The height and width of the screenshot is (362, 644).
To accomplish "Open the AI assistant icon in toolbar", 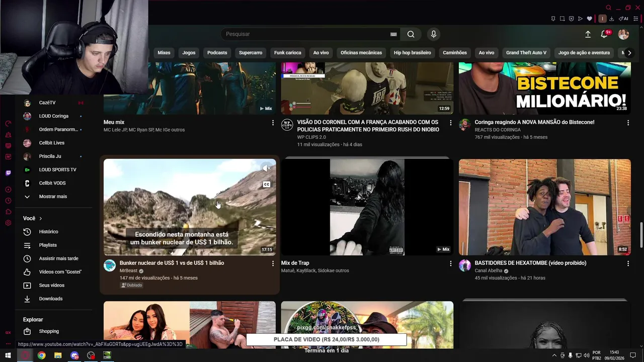I will pyautogui.click(x=623, y=19).
